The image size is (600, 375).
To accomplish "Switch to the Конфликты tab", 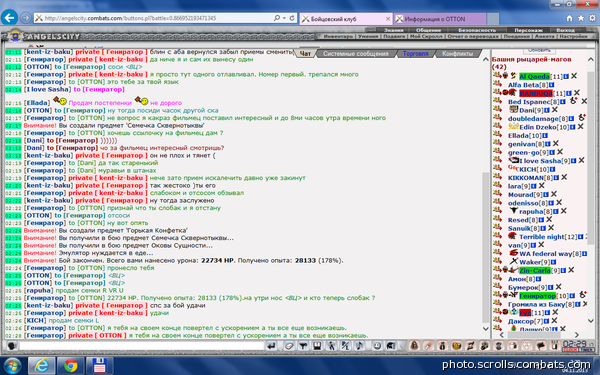I will [x=457, y=54].
